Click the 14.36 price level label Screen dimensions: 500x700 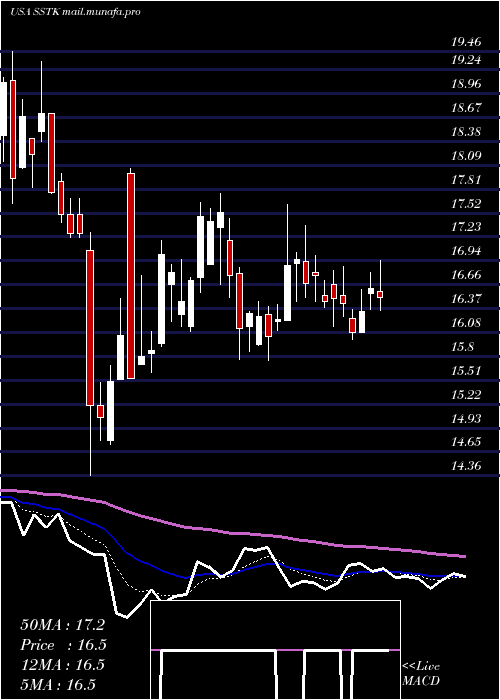click(x=466, y=466)
